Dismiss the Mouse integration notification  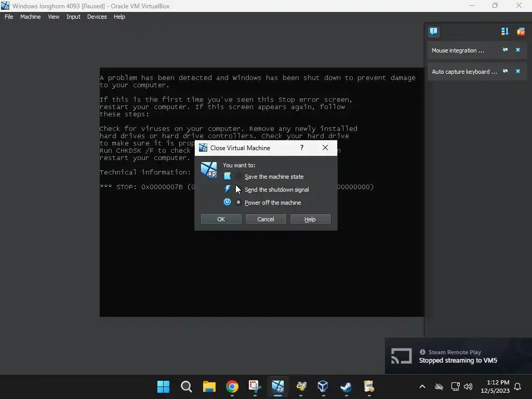click(x=518, y=50)
